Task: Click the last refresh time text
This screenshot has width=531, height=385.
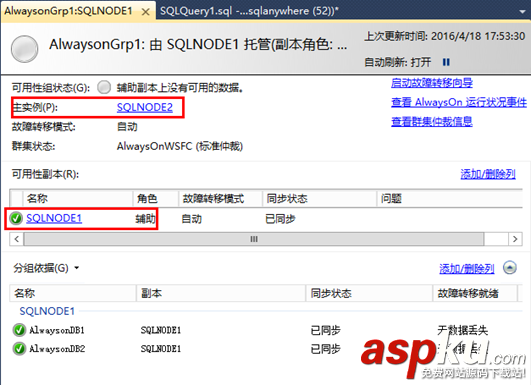Action: click(x=445, y=36)
